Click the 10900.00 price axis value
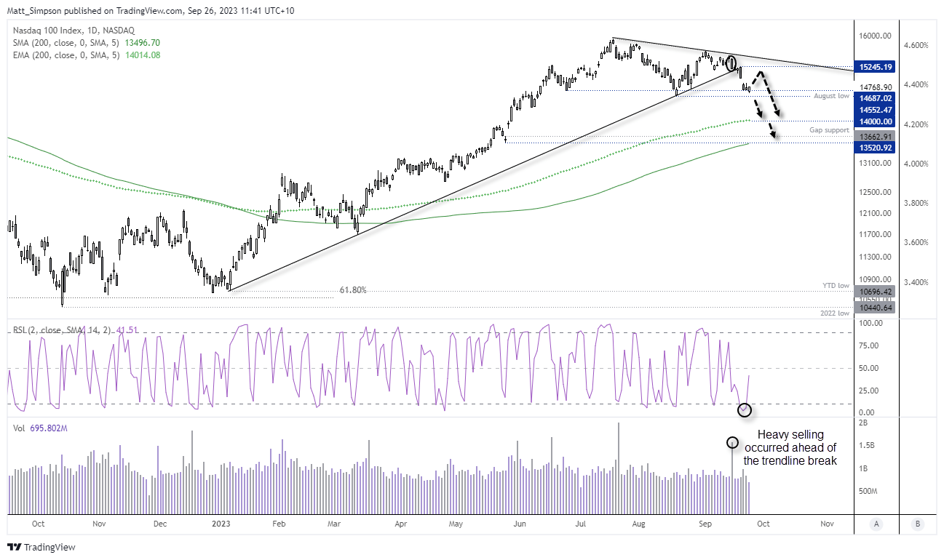Viewport: 944px width, 560px height. point(876,279)
